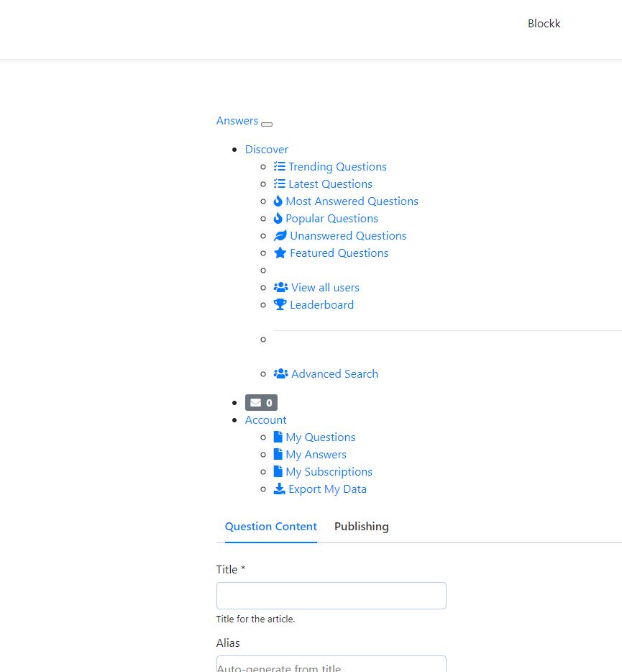Click the leaf icon beside Unanswered Questions
The height and width of the screenshot is (672, 622).
coord(280,236)
